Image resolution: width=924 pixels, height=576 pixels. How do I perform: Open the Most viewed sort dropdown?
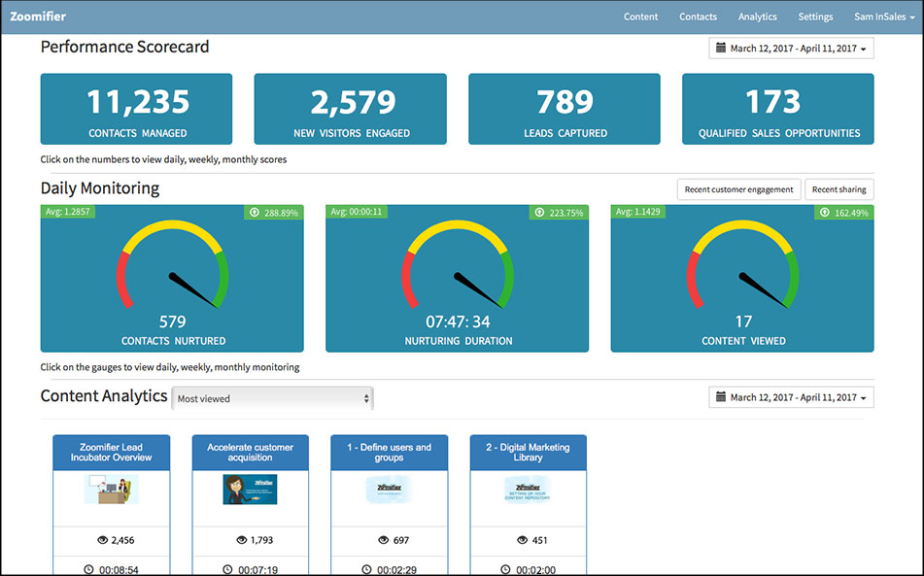pyautogui.click(x=272, y=398)
